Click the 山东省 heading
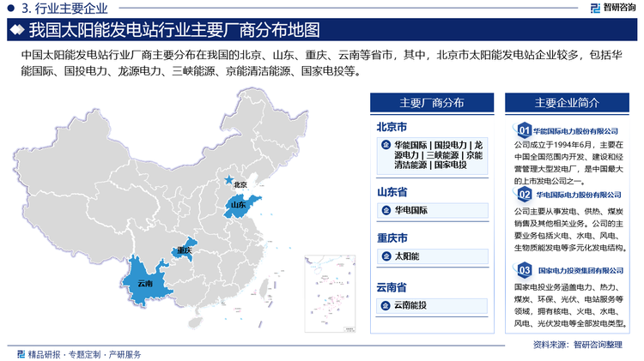 (392, 192)
